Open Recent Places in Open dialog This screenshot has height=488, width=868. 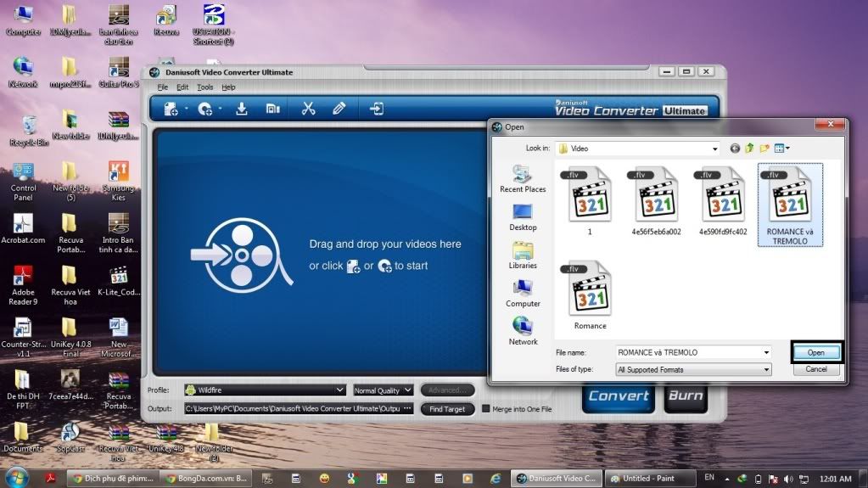point(523,179)
